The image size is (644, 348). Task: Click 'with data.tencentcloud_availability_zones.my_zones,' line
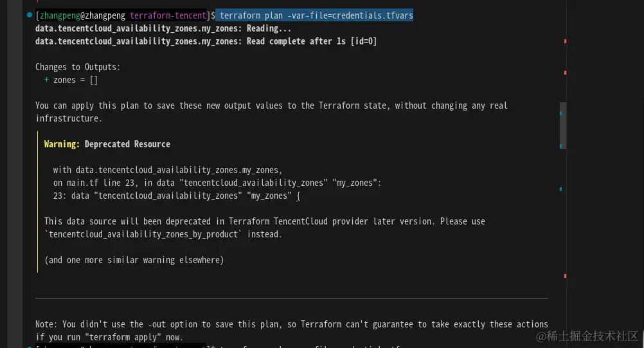[x=168, y=170]
